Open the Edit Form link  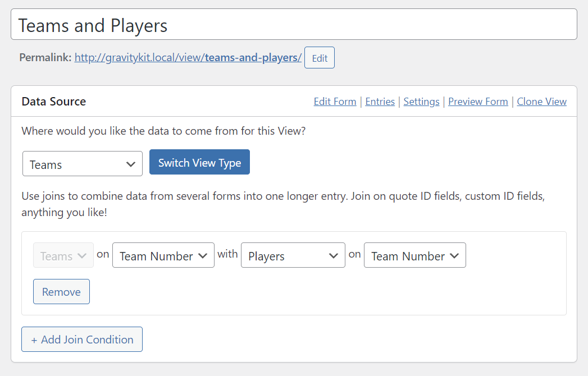tap(335, 102)
